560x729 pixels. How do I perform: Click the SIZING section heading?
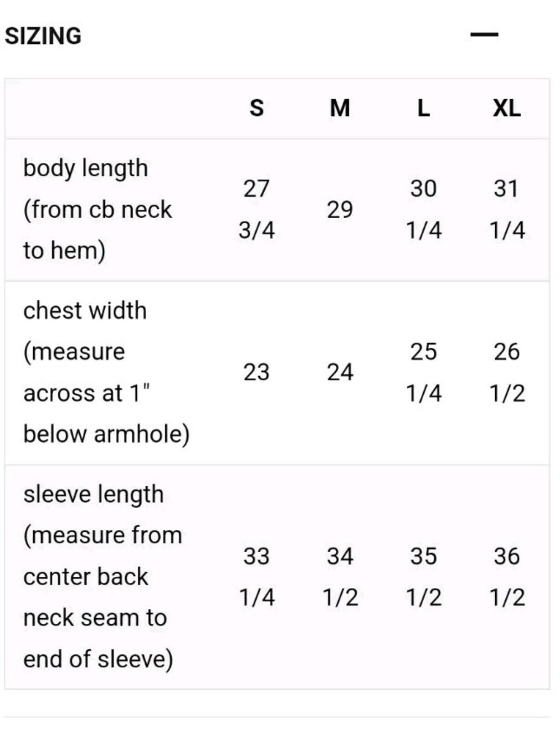pos(43,36)
